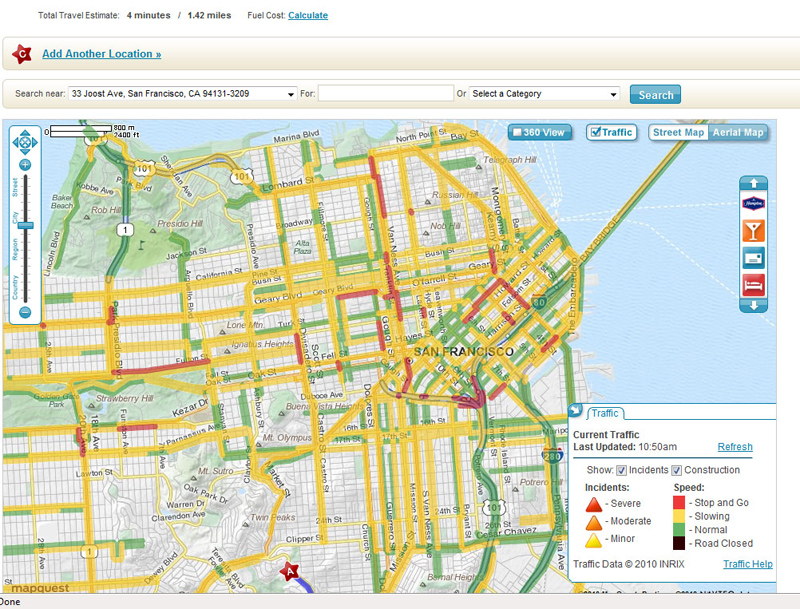Screen dimensions: 800x609
Task: Click the blue post office envelope icon
Action: [753, 257]
